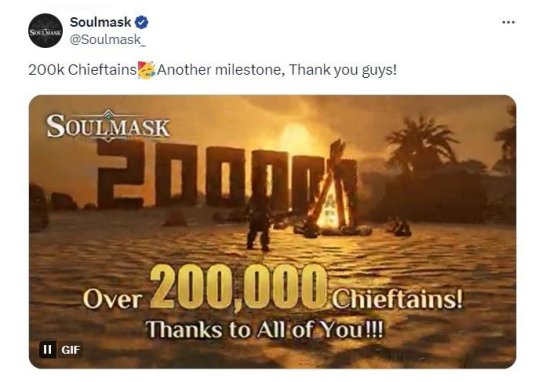Click the word 'Over' in the GIF caption
The height and width of the screenshot is (382, 554).
(x=113, y=300)
